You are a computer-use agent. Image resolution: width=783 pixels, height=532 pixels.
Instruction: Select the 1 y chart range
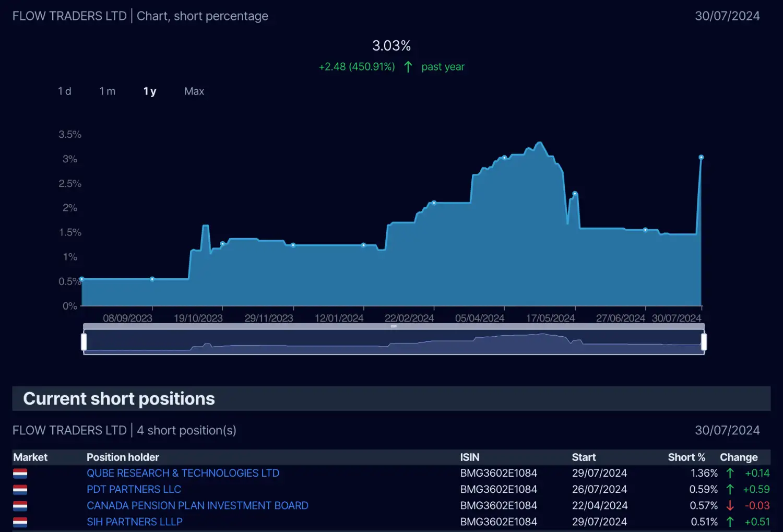point(150,91)
